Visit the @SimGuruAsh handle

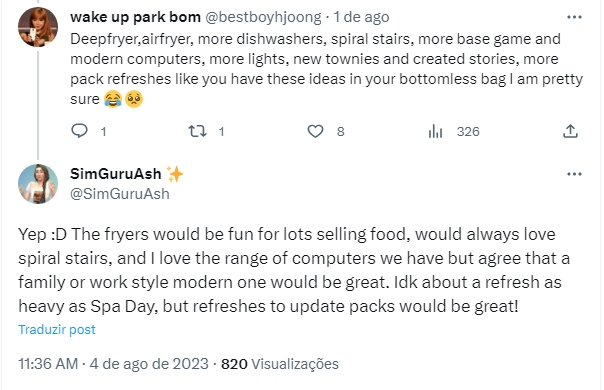120,194
